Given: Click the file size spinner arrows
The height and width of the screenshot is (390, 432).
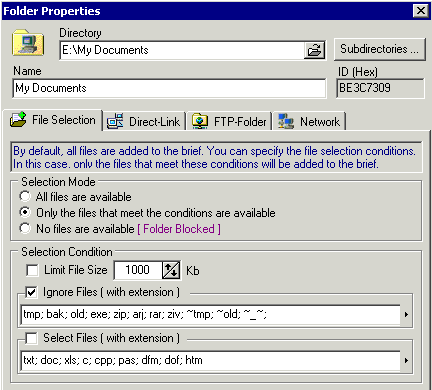Looking at the screenshot, I should point(171,270).
